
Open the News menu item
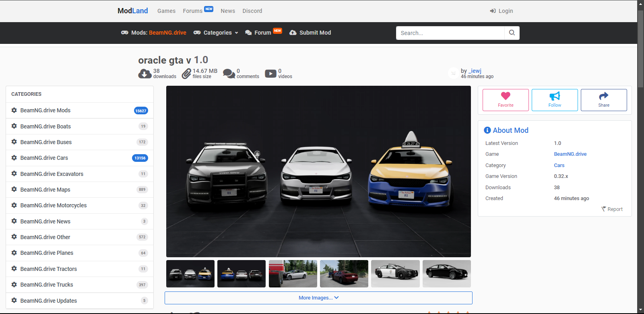[228, 11]
